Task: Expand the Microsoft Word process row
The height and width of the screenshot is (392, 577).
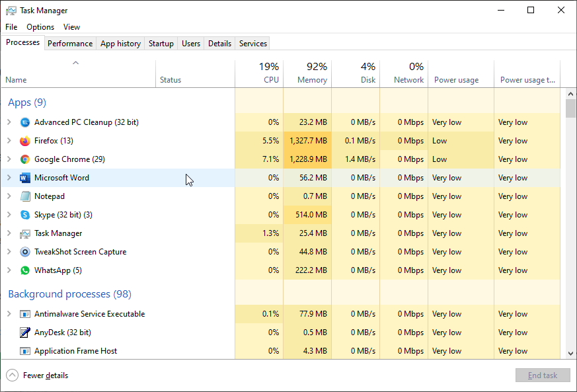Action: point(9,178)
